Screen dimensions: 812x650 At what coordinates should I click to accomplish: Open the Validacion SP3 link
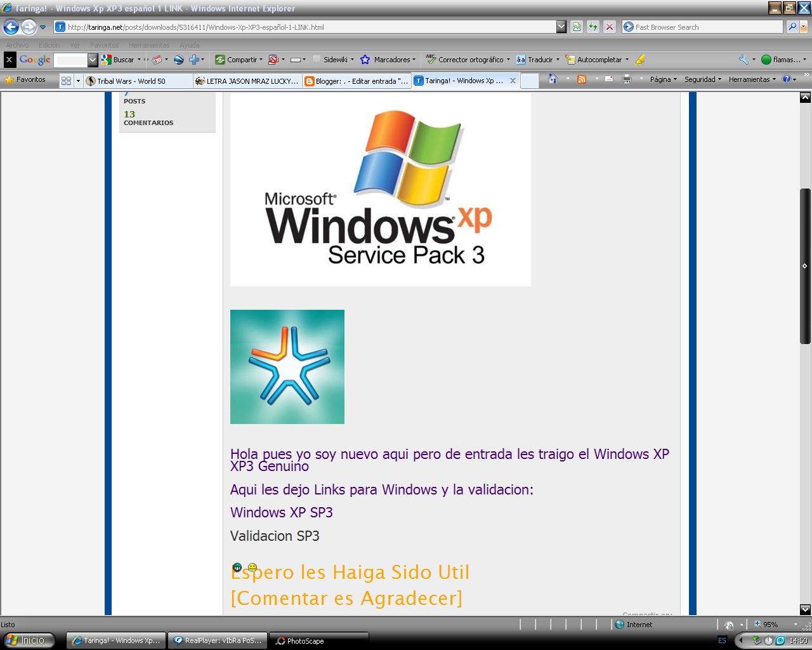[x=275, y=536]
